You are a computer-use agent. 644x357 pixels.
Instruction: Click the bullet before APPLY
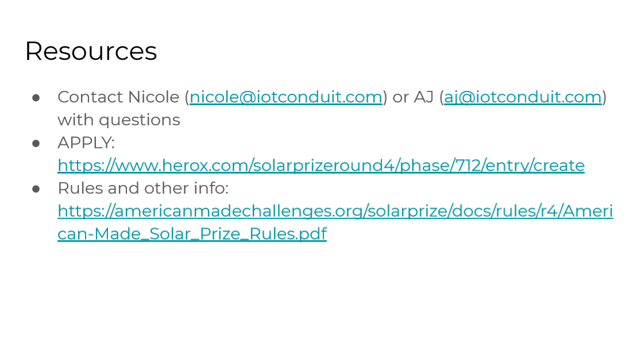pos(36,143)
